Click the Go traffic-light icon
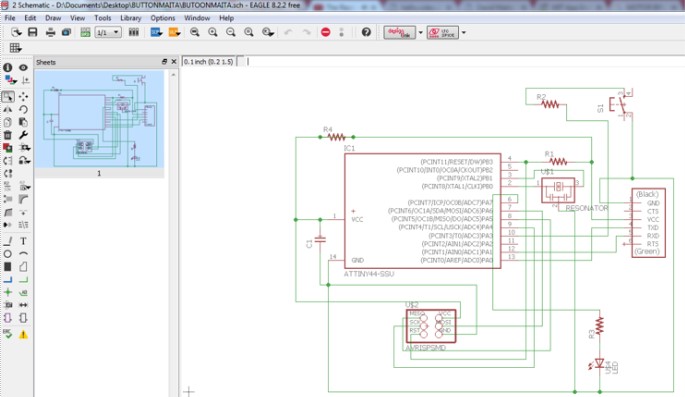This screenshot has width=685, height=397. 342,32
